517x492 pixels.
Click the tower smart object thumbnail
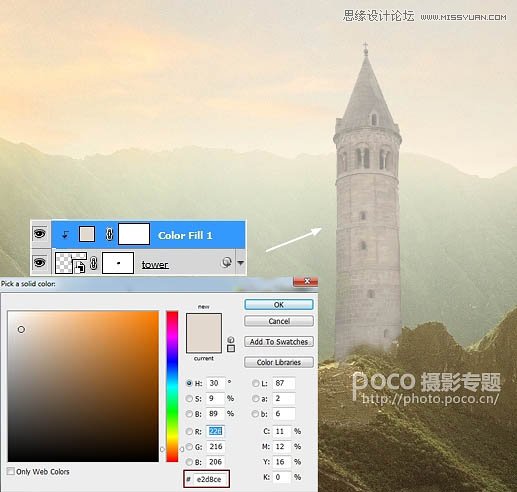click(70, 263)
